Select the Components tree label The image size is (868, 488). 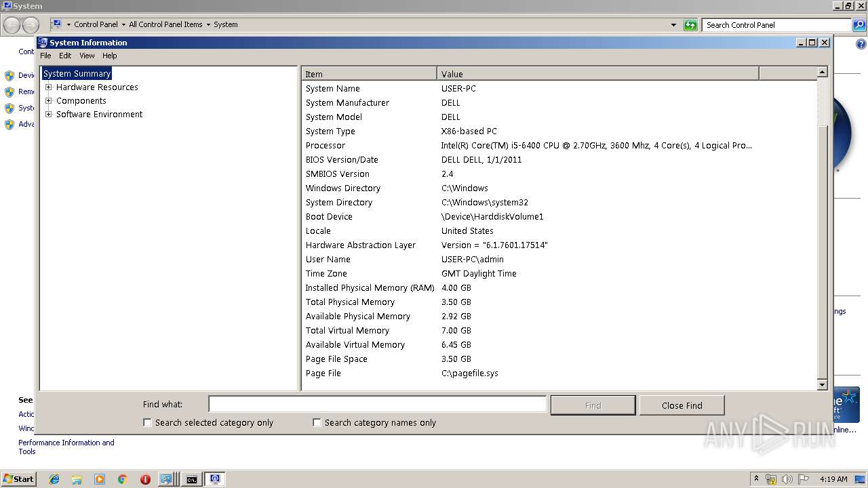(81, 100)
